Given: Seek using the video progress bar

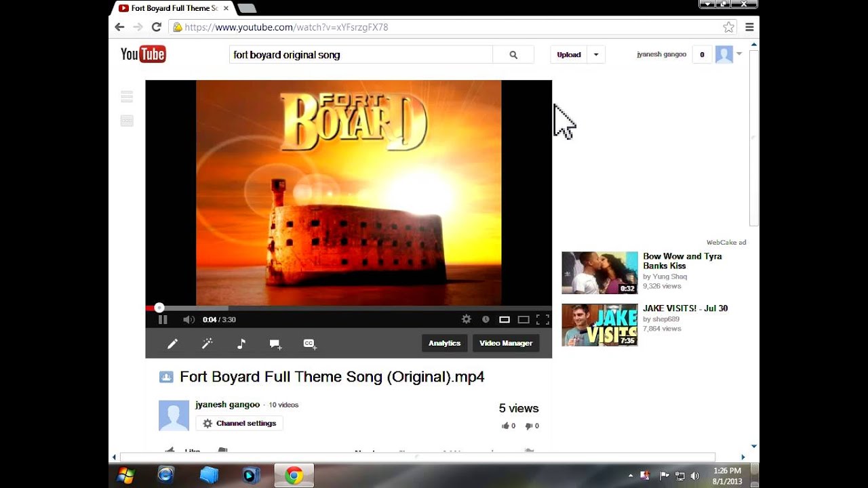Looking at the screenshot, I should [x=349, y=308].
